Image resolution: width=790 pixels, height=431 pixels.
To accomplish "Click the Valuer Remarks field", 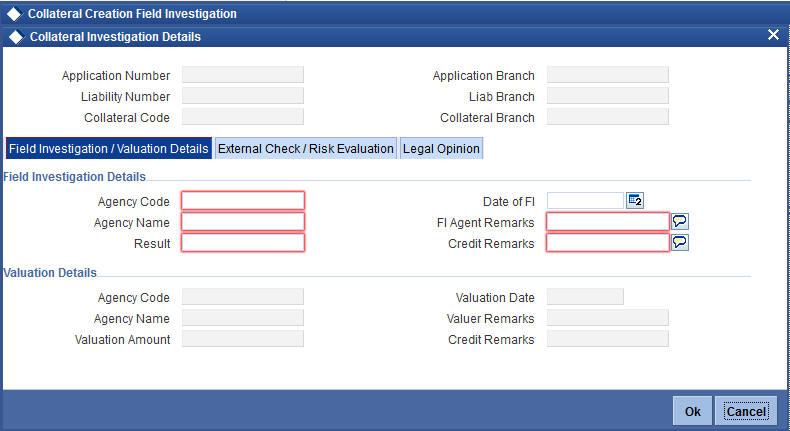I will click(608, 318).
